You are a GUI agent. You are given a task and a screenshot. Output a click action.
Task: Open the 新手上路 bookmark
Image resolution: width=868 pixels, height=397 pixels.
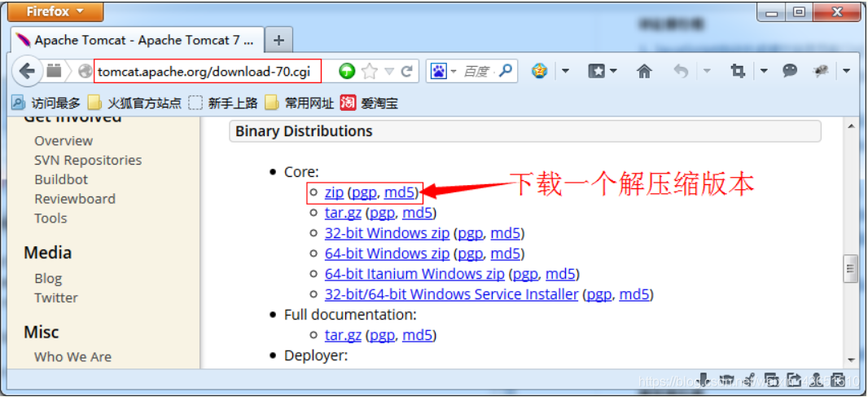coord(224,103)
